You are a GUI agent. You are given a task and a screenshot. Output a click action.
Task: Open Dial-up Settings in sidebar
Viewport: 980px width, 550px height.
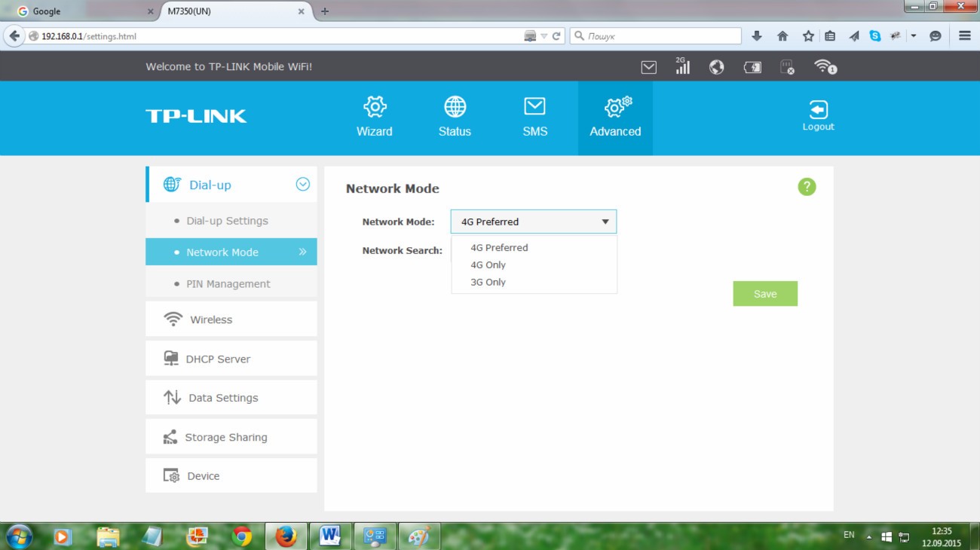(x=227, y=222)
